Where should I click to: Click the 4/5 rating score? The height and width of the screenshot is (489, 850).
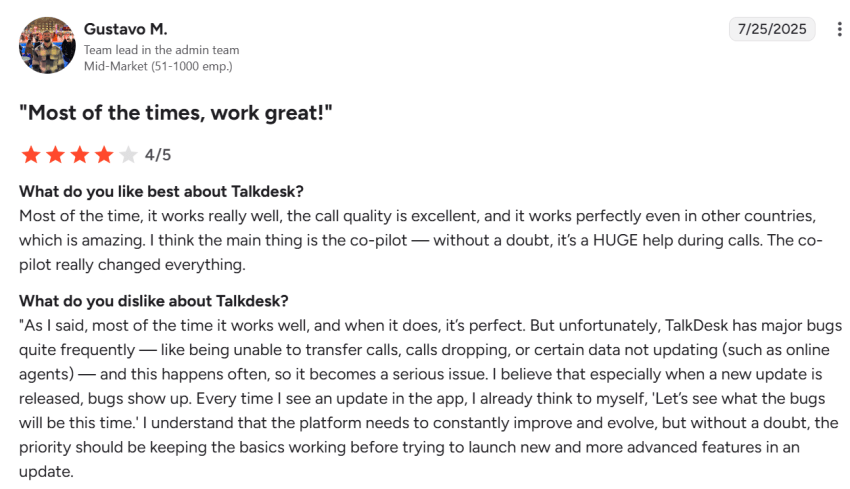158,154
